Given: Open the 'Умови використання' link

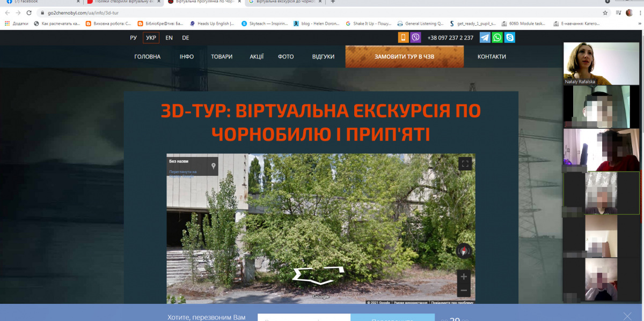Looking at the screenshot, I should (410, 303).
